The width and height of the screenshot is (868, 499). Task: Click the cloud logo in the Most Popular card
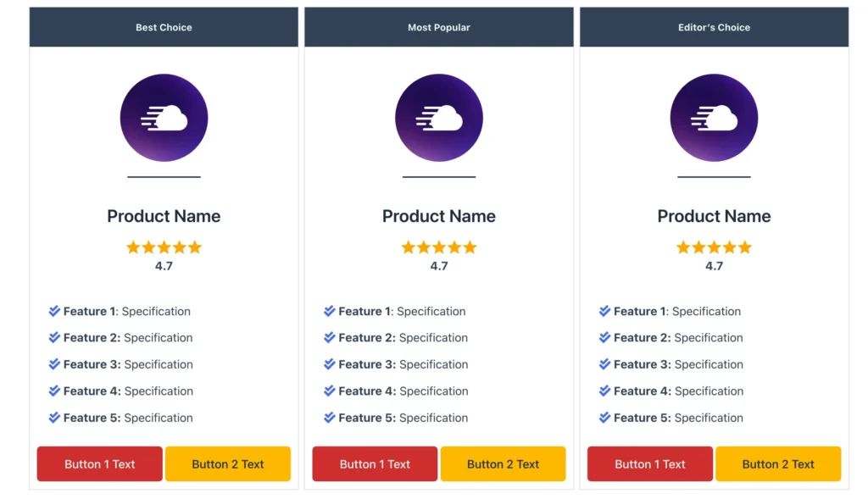439,117
